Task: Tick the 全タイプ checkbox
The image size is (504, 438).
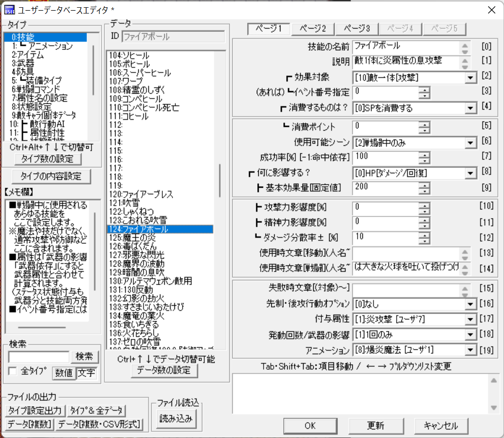Action: 13,371
